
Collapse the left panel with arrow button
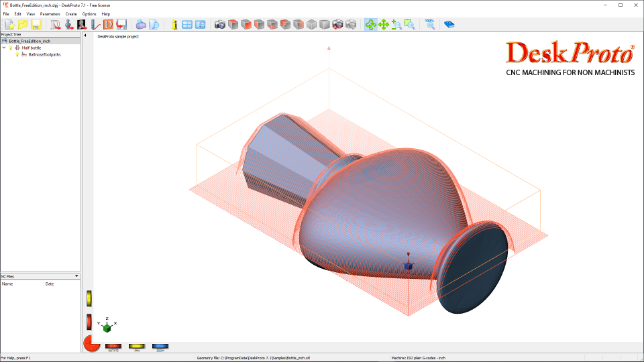(85, 36)
